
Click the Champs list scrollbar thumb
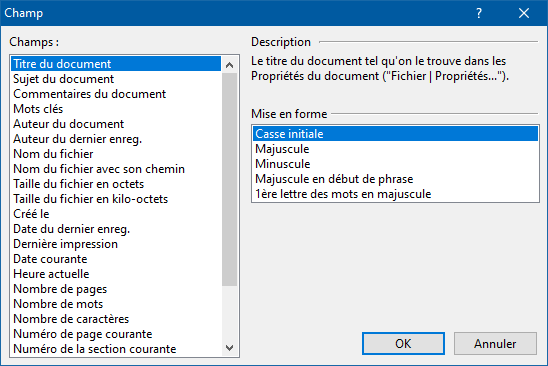tap(230, 179)
